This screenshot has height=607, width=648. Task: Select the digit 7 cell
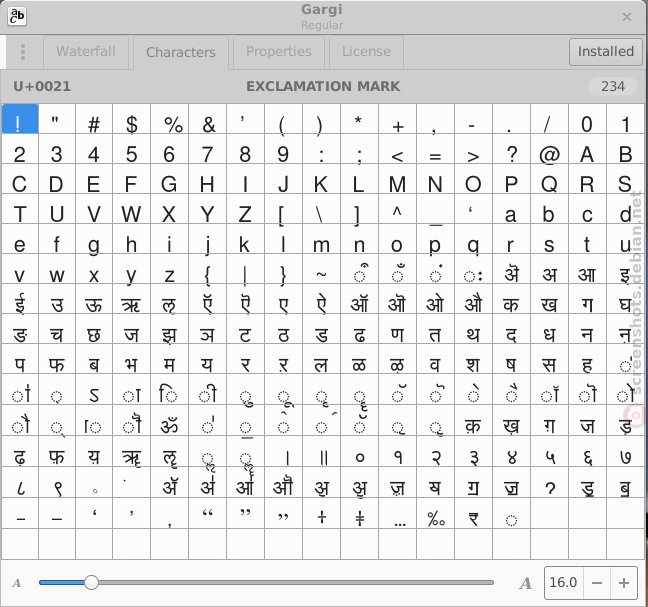coord(208,149)
